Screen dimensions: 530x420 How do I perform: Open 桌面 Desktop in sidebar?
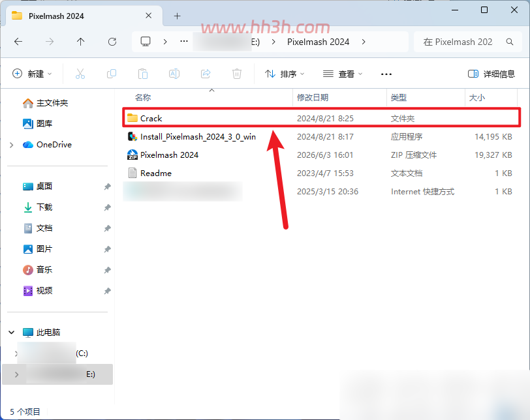37,187
